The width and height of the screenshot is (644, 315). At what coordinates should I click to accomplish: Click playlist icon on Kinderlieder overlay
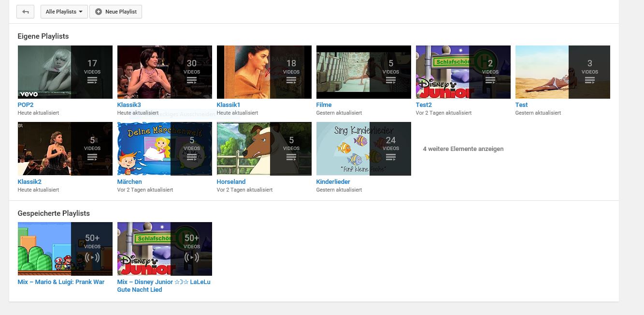(391, 157)
